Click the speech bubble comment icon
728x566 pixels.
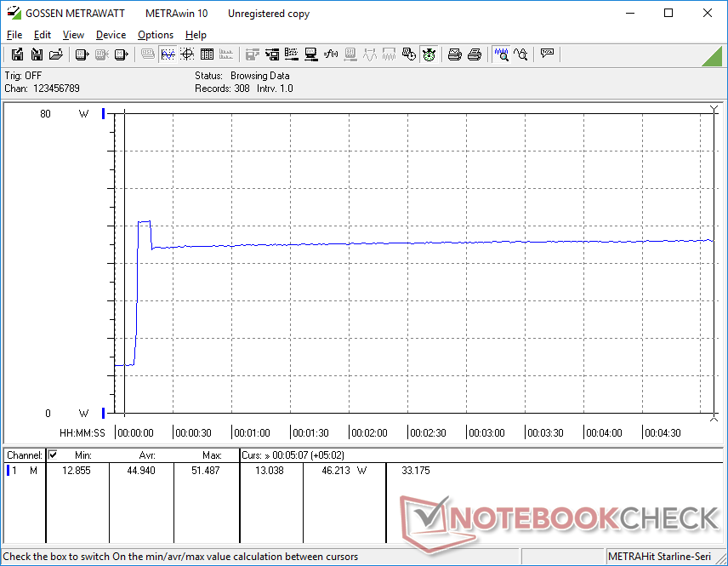(547, 54)
